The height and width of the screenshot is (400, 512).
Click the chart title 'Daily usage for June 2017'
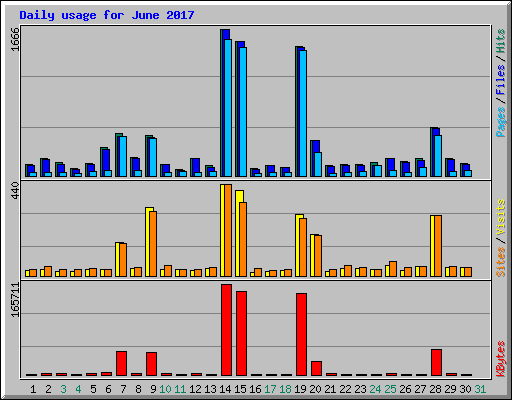click(x=107, y=15)
